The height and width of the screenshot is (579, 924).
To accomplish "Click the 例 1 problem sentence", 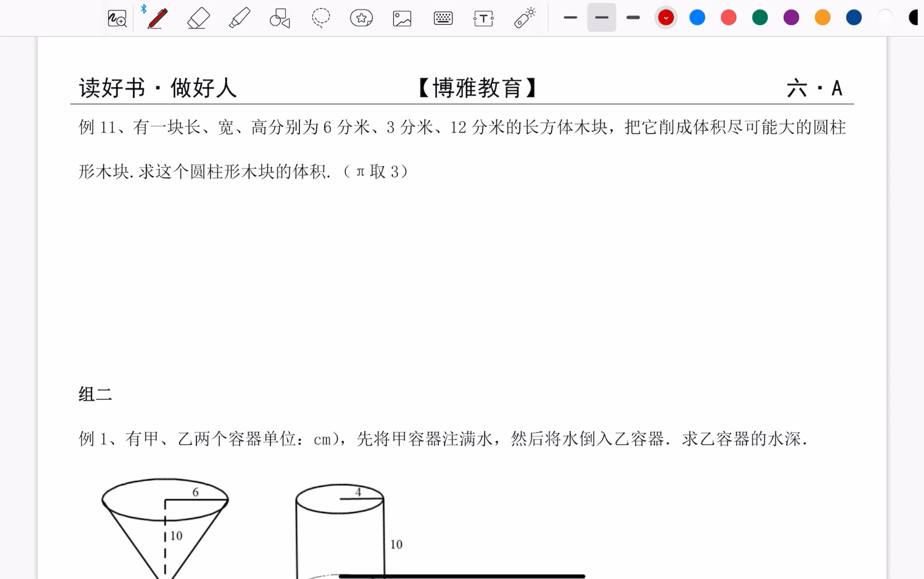I will [x=443, y=439].
